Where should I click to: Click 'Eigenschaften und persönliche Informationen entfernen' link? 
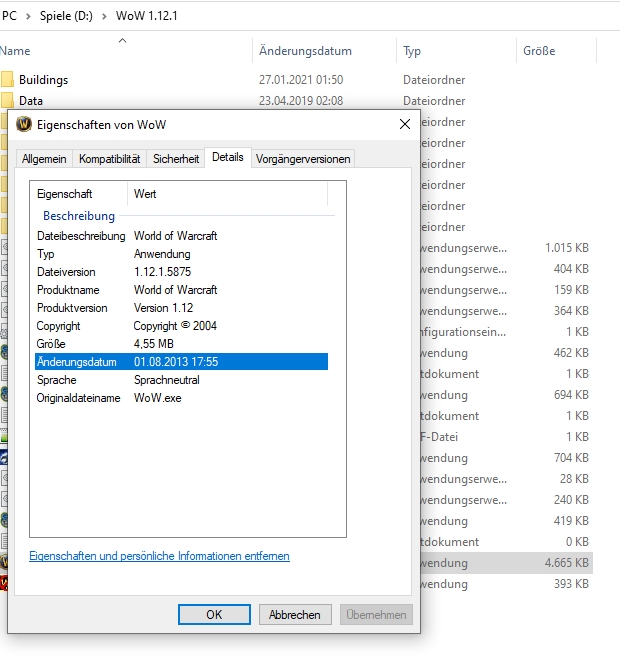159,556
